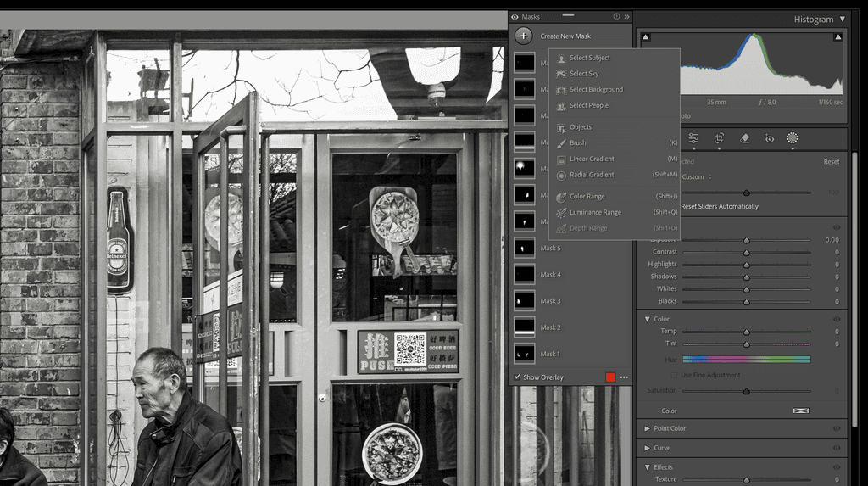
Task: Pick the Objects mask tool
Action: [x=580, y=127]
